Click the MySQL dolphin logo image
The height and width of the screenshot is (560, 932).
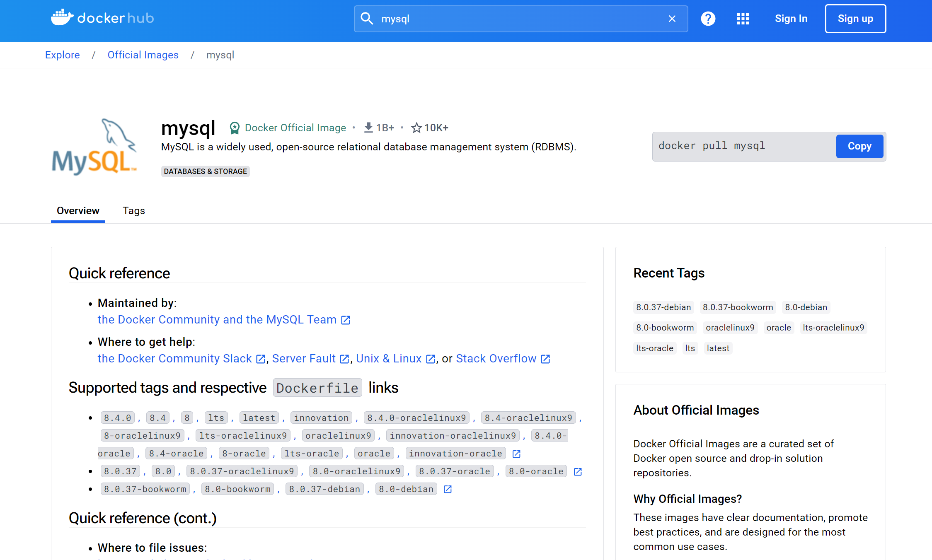pos(94,147)
